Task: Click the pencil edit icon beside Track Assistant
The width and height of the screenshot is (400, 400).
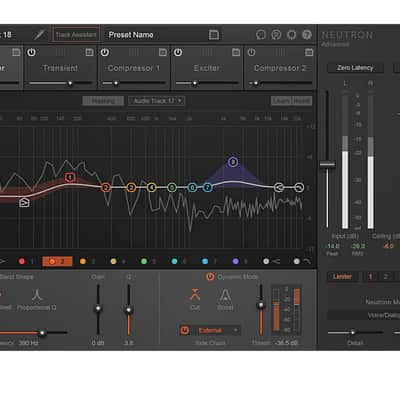Action: [39, 35]
